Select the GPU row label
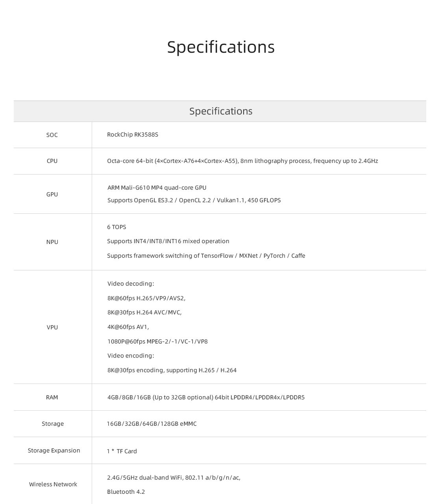Screen dimensions: 440x504 coord(52,194)
